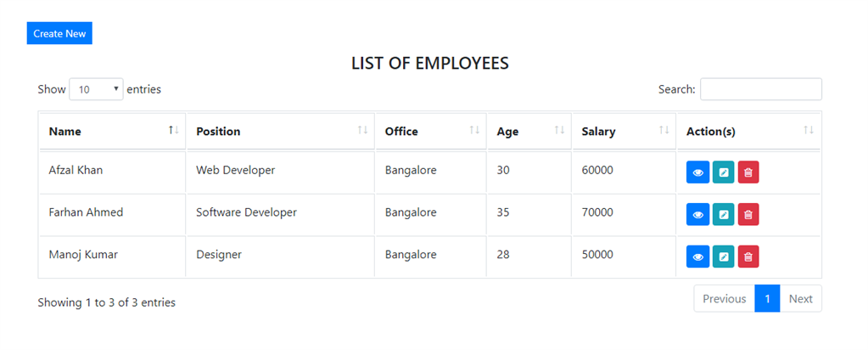Edit Farhan Ahmed's record
868x350 pixels.
coord(723,214)
